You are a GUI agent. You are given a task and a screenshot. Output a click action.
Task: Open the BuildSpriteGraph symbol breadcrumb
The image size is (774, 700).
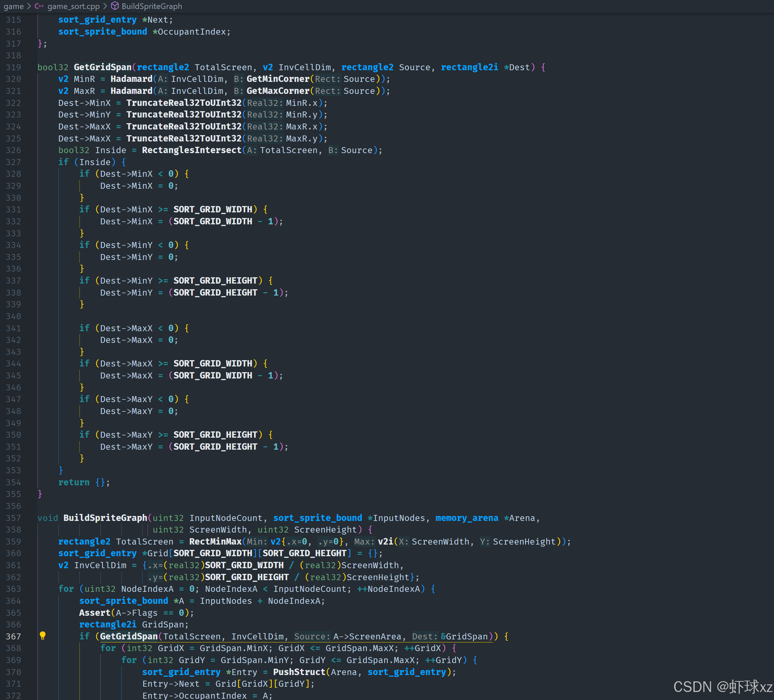point(152,6)
